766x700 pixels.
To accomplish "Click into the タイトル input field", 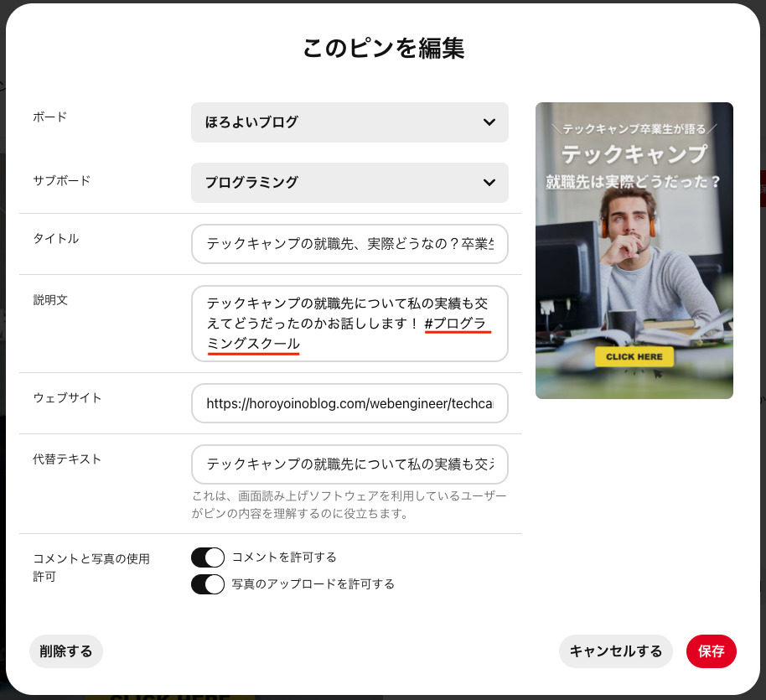I will (349, 244).
